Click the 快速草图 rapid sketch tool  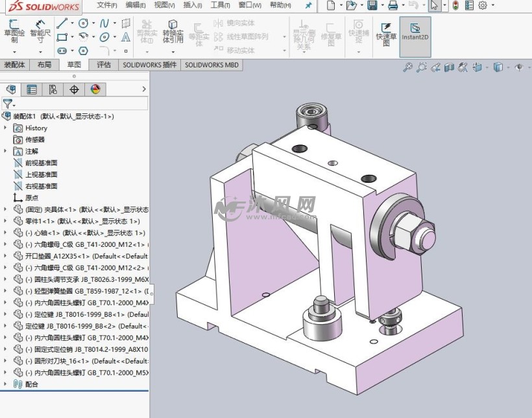[x=386, y=34]
